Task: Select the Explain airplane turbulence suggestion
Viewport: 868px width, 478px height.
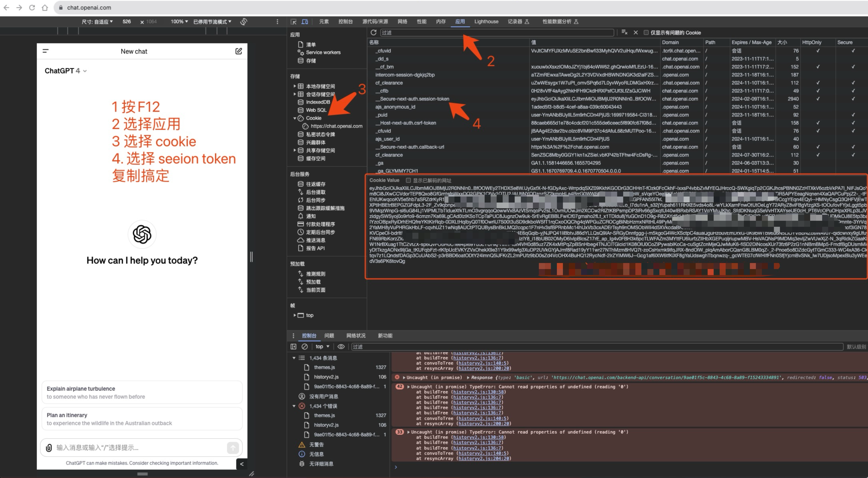Action: pyautogui.click(x=142, y=392)
